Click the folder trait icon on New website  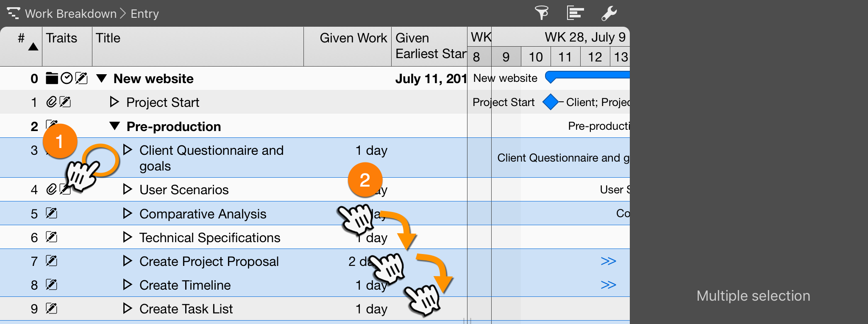[x=52, y=78]
